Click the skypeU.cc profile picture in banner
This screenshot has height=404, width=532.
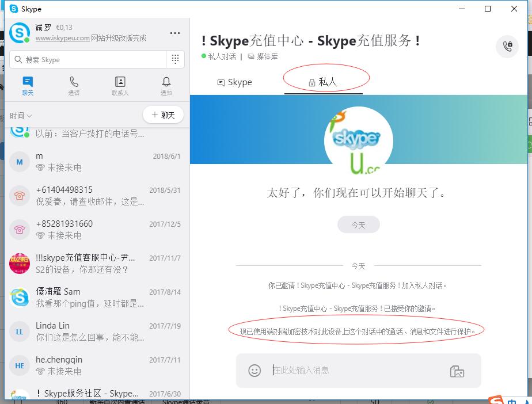coord(358,141)
